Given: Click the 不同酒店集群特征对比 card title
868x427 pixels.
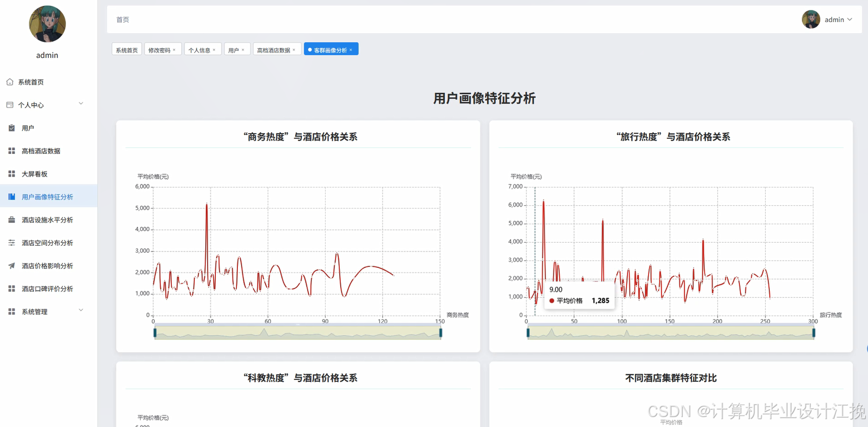Looking at the screenshot, I should click(671, 378).
